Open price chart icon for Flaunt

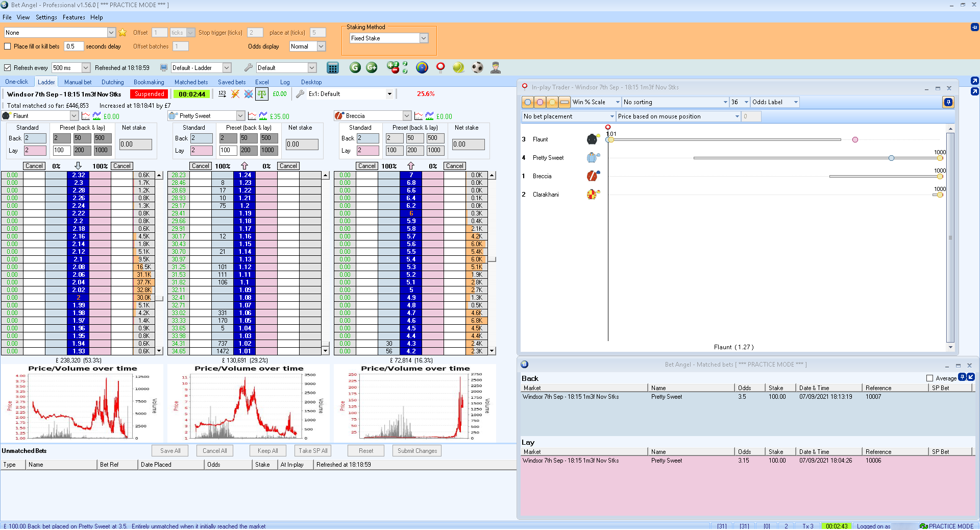[x=86, y=116]
